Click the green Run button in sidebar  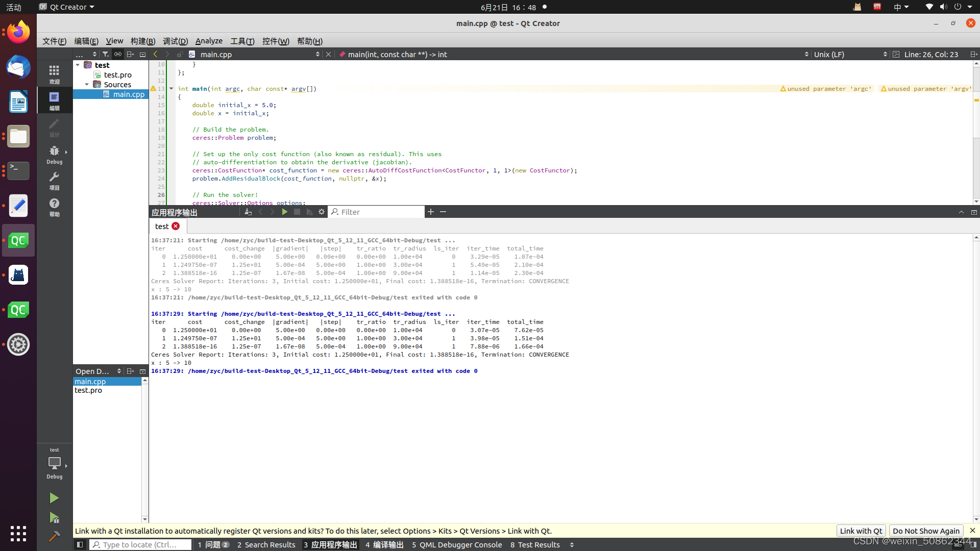point(54,498)
